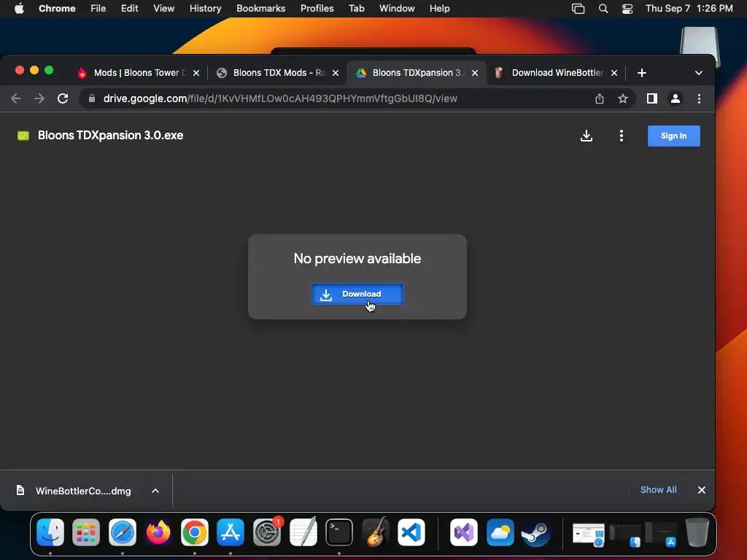Launch Safari from the Dock
The width and height of the screenshot is (747, 560).
123,532
